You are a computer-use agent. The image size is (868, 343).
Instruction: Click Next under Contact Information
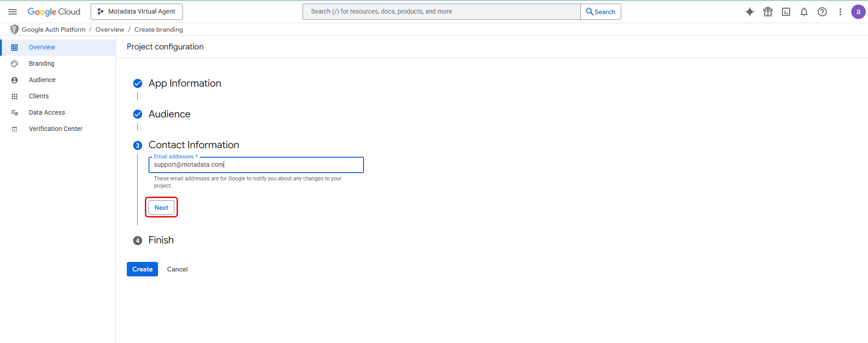tap(161, 208)
